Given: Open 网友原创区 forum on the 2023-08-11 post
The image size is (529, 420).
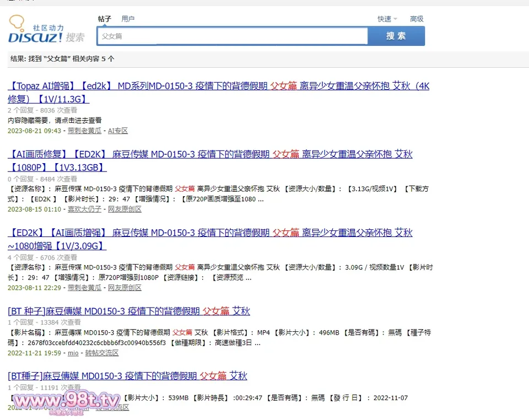Looking at the screenshot, I should tap(125, 288).
